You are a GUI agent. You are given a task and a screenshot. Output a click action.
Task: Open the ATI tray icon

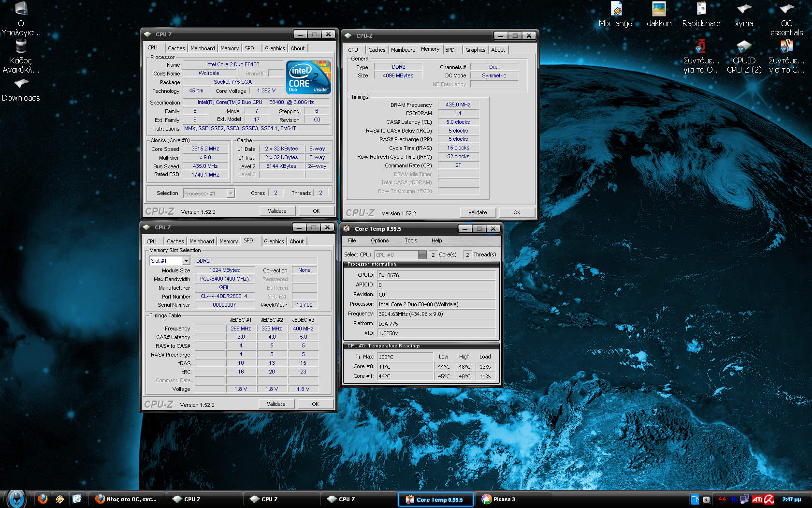pyautogui.click(x=757, y=499)
